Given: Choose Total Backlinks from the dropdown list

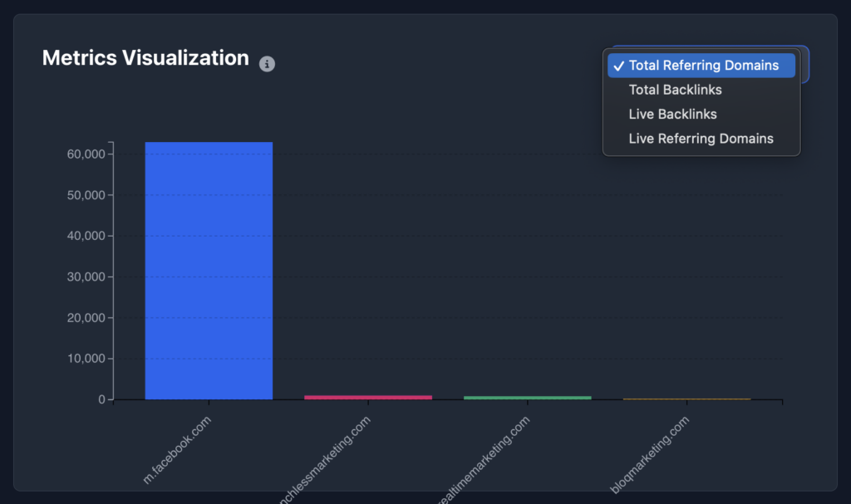Looking at the screenshot, I should coord(675,90).
